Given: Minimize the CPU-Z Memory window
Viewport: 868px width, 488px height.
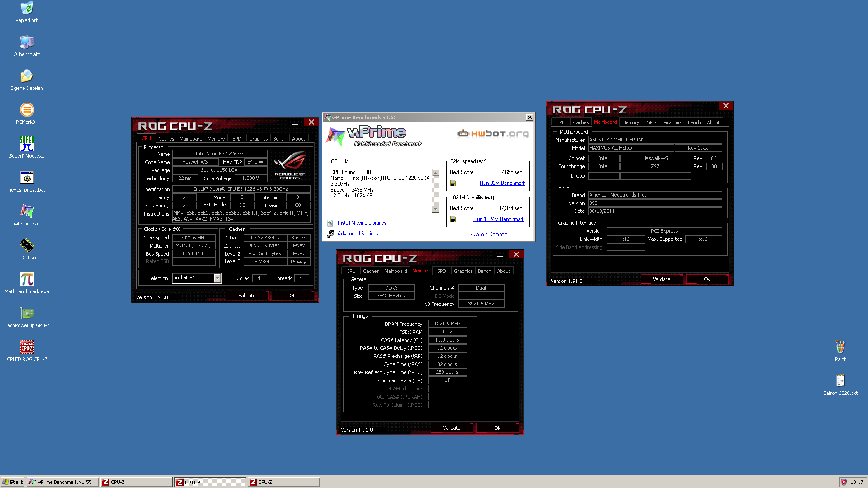Looking at the screenshot, I should coord(500,256).
